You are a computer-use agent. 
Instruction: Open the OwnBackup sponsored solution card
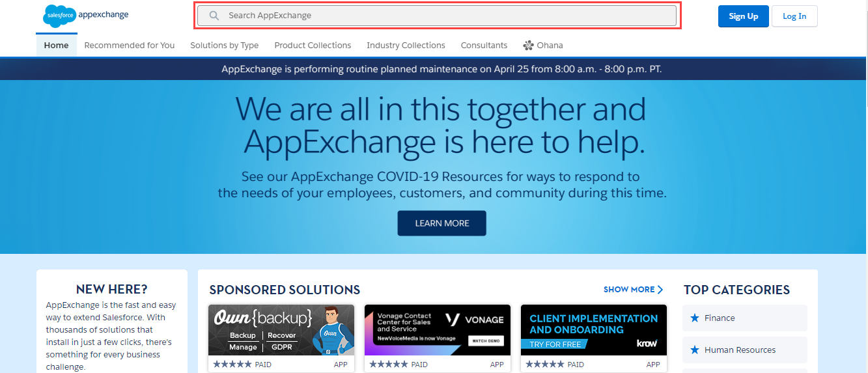281,338
